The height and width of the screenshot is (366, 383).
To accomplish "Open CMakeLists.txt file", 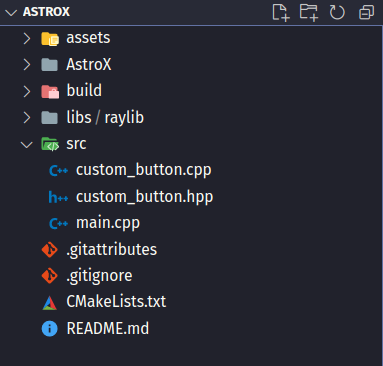I will [x=116, y=302].
